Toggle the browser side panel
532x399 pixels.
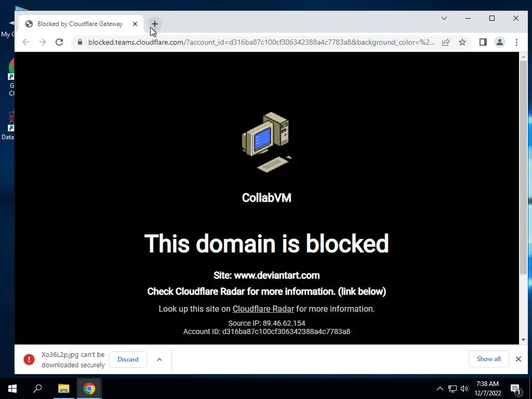[x=483, y=42]
